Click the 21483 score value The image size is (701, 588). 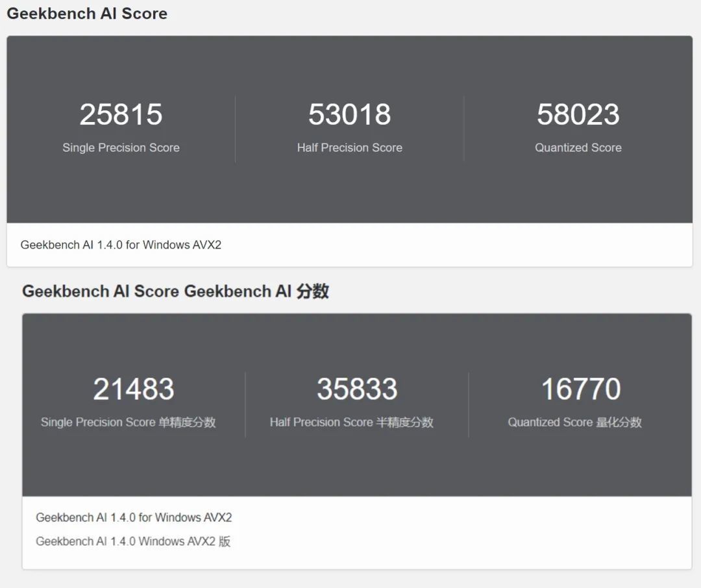coord(133,389)
